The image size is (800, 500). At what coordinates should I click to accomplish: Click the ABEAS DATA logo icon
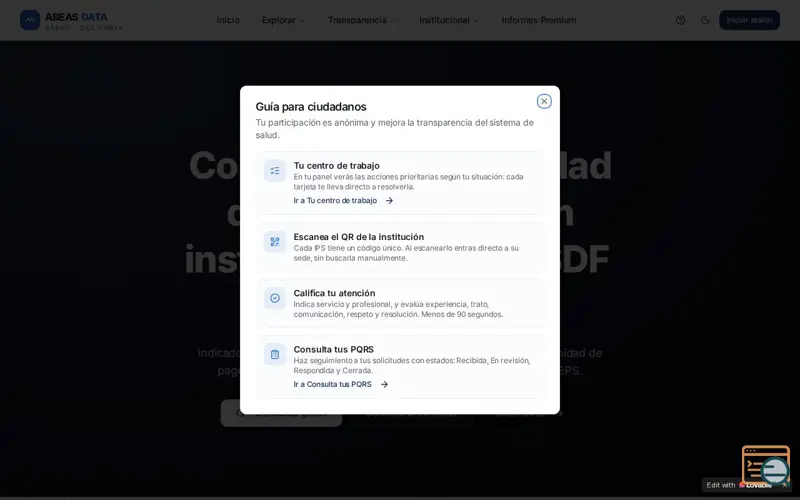(30, 20)
